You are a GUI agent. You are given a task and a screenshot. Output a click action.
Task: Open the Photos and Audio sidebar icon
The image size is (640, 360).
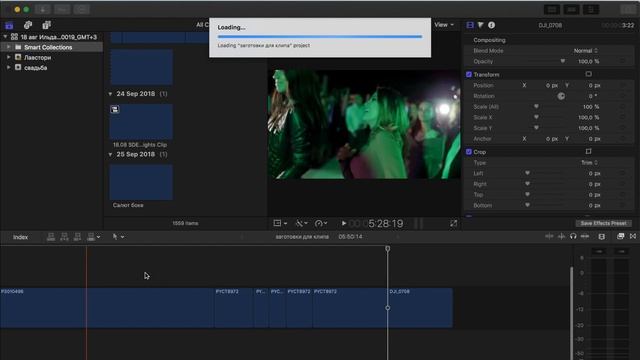click(28, 25)
